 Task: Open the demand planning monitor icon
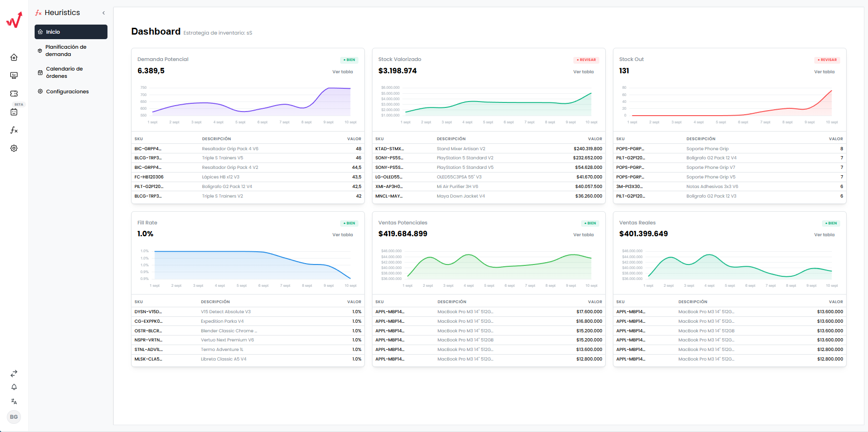(x=14, y=76)
